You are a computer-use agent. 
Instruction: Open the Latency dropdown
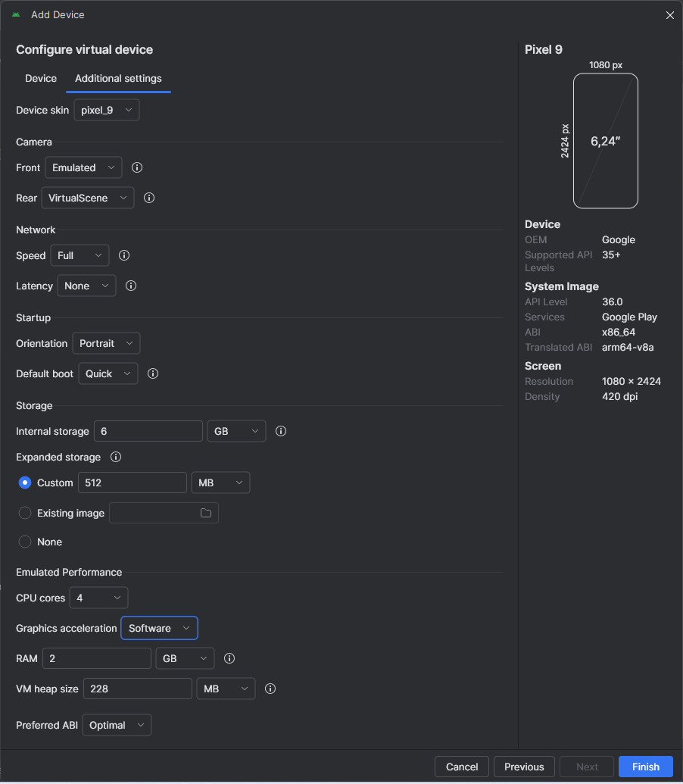[x=86, y=286]
